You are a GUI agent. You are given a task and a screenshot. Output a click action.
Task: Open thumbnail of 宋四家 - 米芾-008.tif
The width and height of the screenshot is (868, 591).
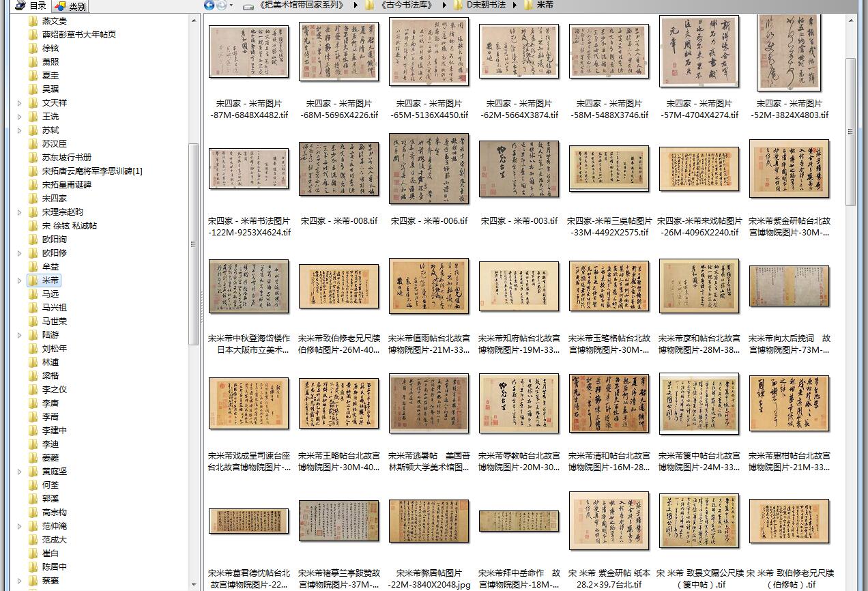pos(339,169)
